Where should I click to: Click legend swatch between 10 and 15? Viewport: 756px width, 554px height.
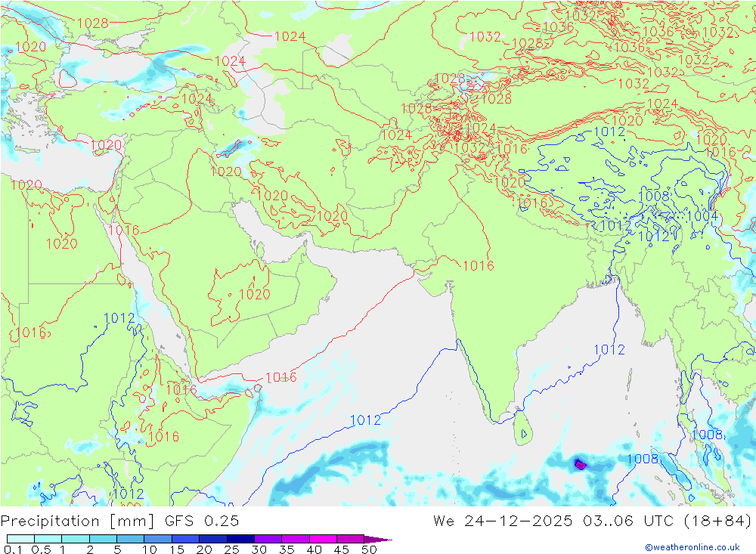click(x=158, y=539)
